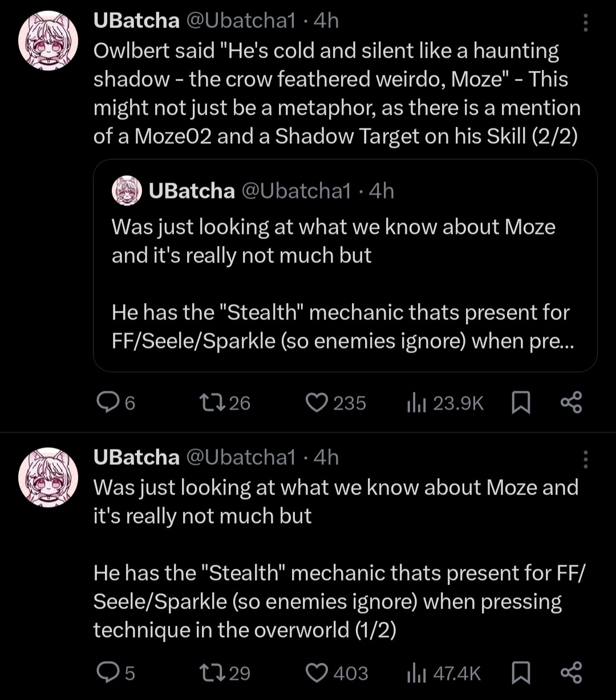Open reply on first tweet with 6 comments
This screenshot has height=700, width=616.
click(x=106, y=403)
